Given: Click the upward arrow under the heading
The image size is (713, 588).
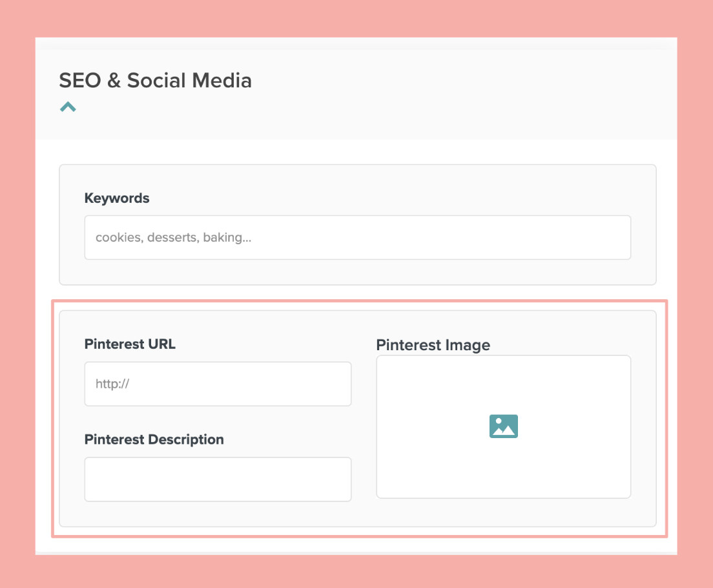Looking at the screenshot, I should coord(68,106).
